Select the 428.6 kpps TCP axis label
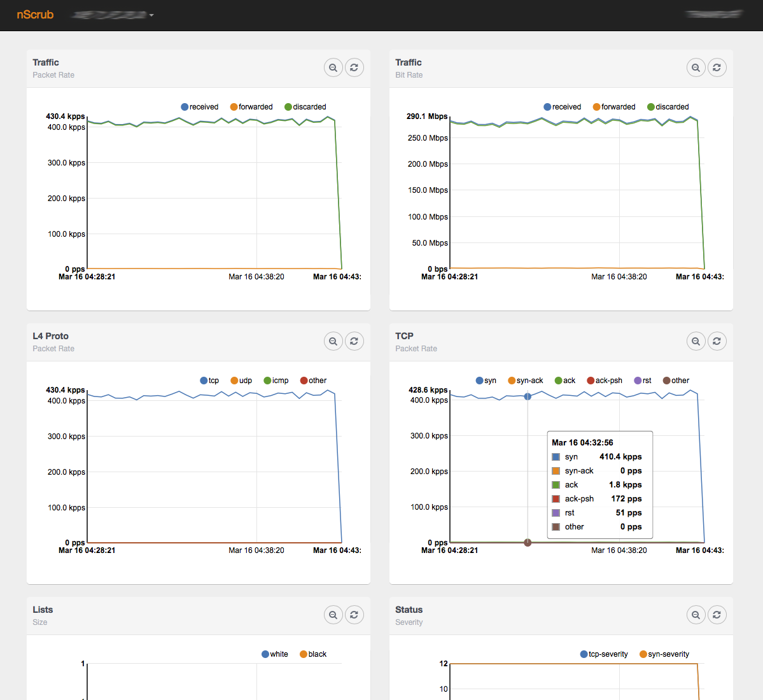The image size is (763, 700). pyautogui.click(x=428, y=390)
